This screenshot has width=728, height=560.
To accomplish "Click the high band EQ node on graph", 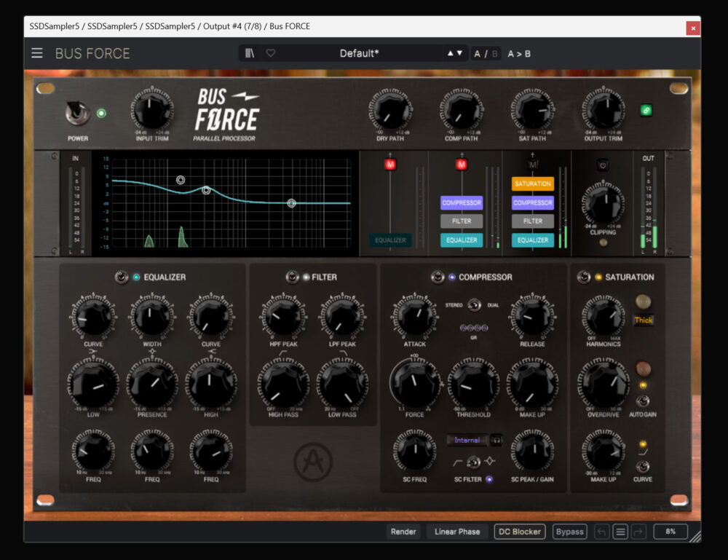I will (291, 203).
